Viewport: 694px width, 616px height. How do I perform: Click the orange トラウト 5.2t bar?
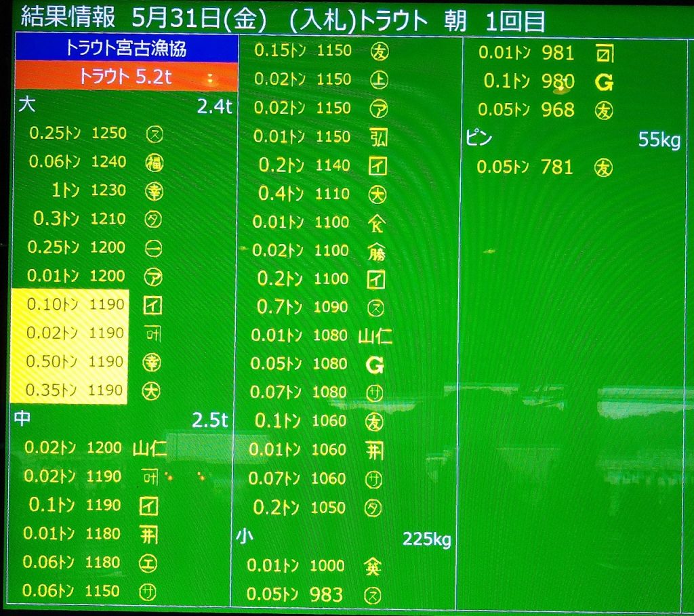(126, 77)
